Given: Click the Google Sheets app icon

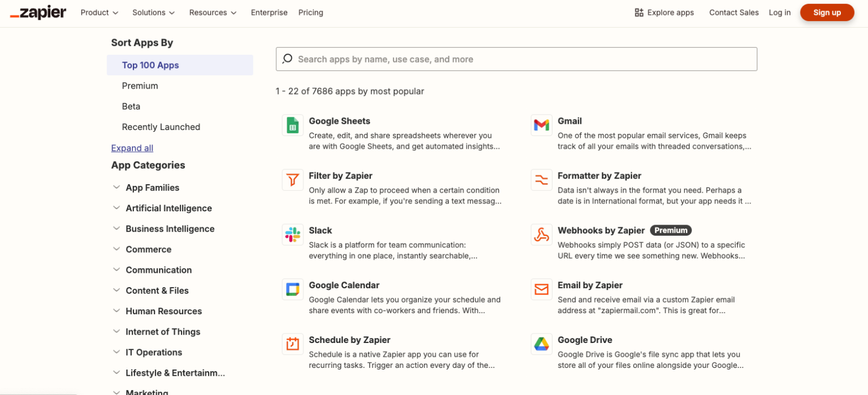Looking at the screenshot, I should coord(292,126).
